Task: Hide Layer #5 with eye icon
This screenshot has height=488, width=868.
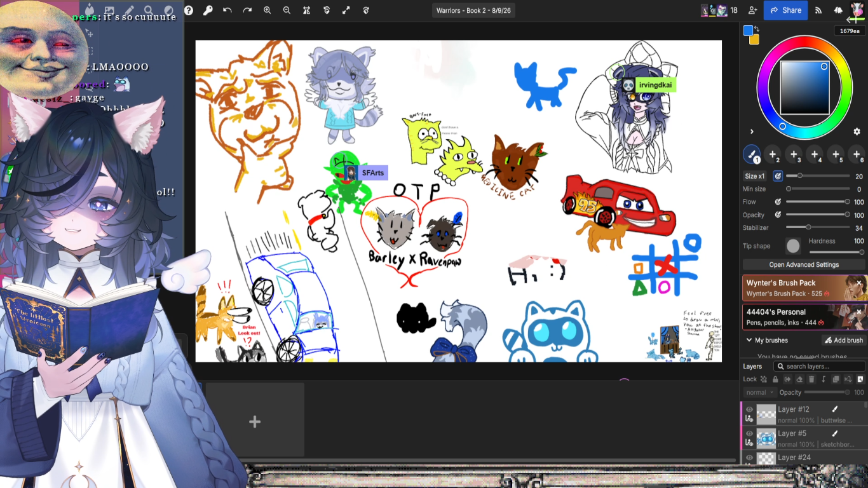Action: coord(749,434)
